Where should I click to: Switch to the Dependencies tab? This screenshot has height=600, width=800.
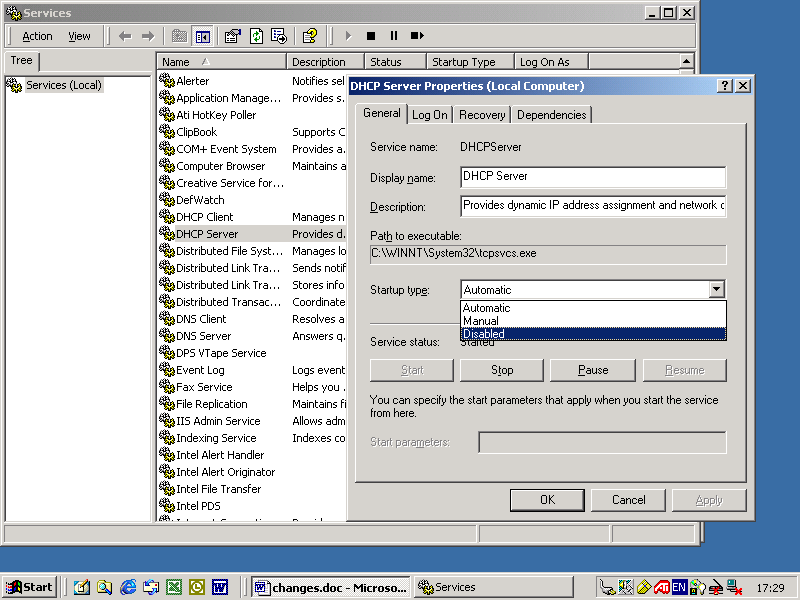pyautogui.click(x=552, y=115)
